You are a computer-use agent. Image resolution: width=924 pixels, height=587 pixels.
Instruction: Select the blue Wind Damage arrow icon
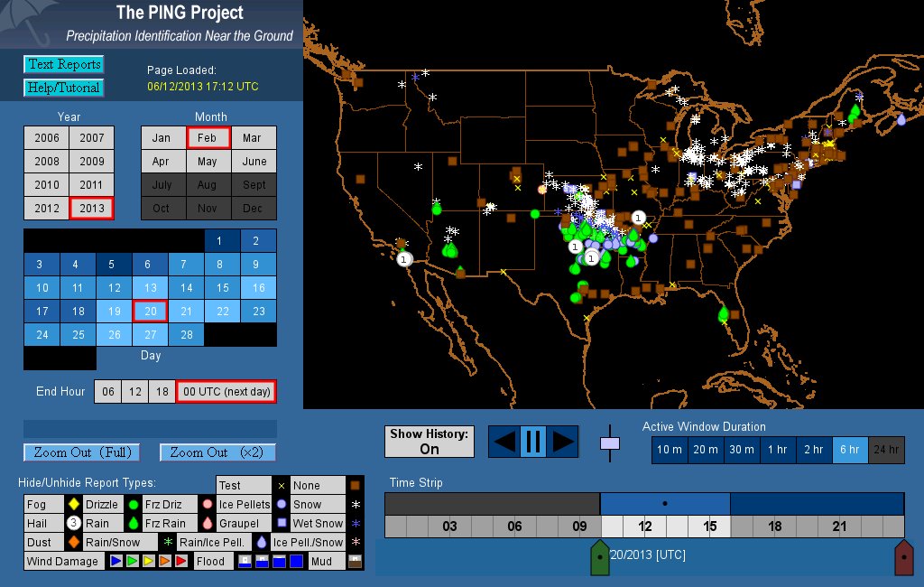coord(115,562)
